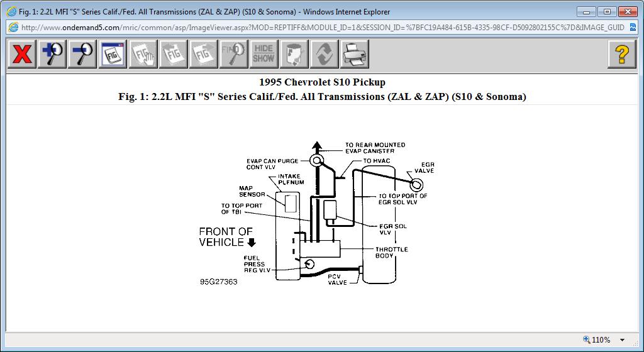Open the zoom level dropdown arrow

click(x=622, y=339)
